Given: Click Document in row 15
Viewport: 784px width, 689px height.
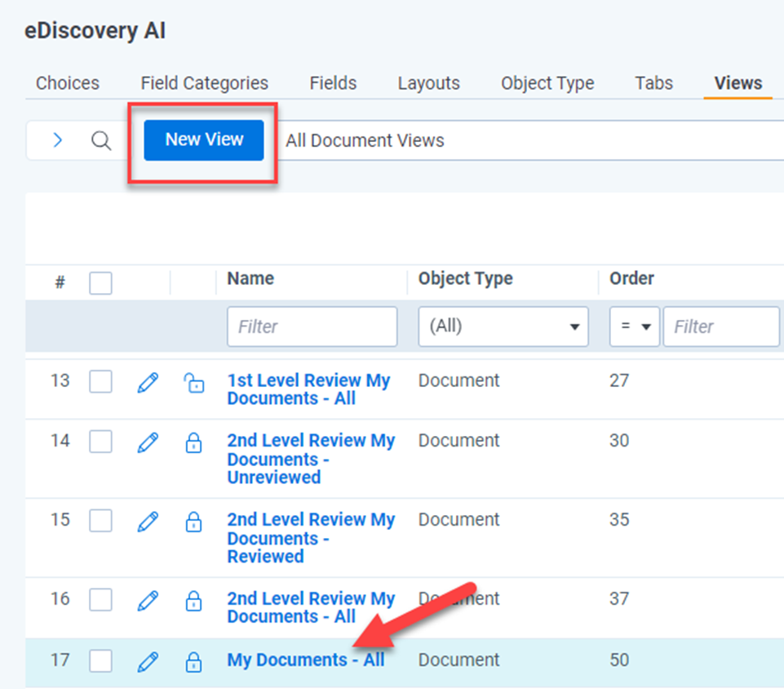Looking at the screenshot, I should (459, 520).
